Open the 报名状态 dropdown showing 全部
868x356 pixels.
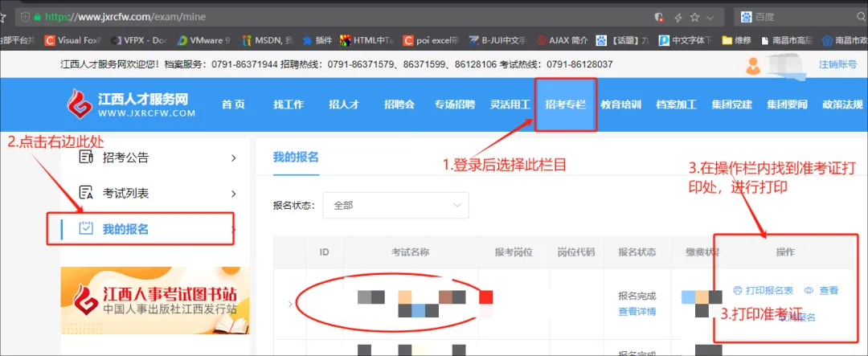click(x=395, y=205)
